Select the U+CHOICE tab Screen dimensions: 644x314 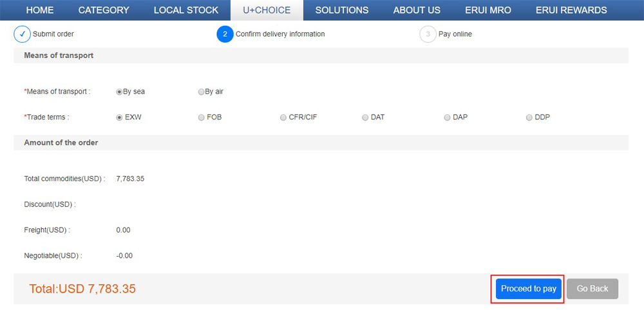pos(267,10)
